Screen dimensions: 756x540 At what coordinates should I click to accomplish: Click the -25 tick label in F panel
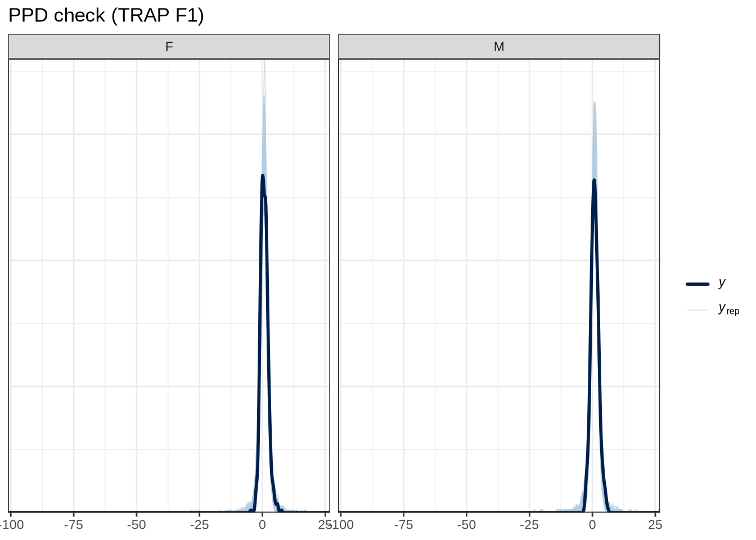[x=199, y=525]
